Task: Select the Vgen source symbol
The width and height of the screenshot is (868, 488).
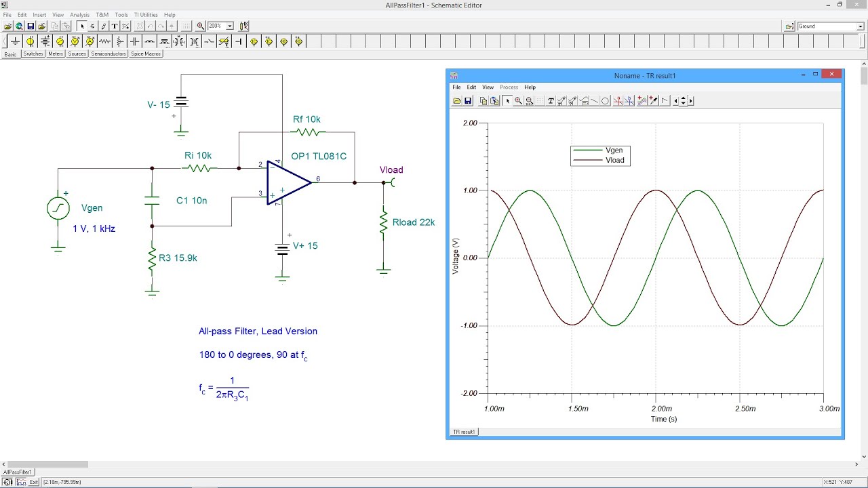Action: [58, 208]
